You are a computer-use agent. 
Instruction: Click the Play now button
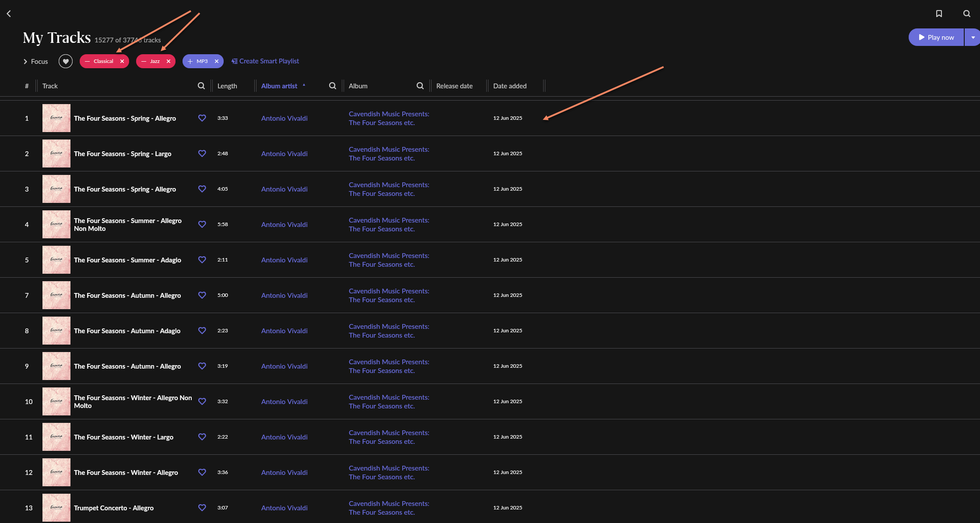click(x=936, y=37)
